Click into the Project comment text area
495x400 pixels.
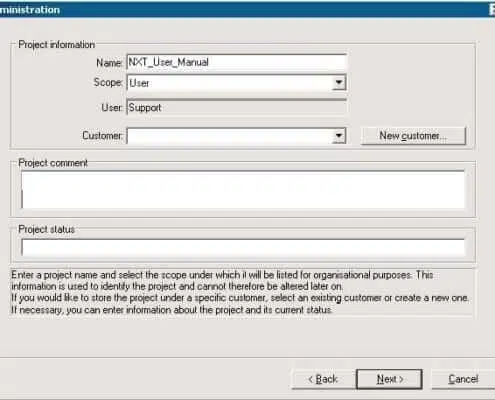click(x=243, y=190)
